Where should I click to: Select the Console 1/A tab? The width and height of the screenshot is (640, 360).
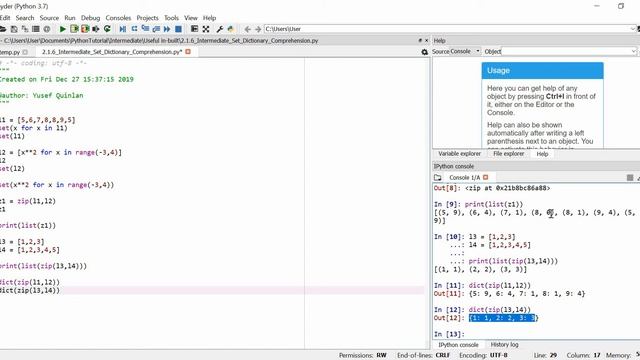coord(464,178)
